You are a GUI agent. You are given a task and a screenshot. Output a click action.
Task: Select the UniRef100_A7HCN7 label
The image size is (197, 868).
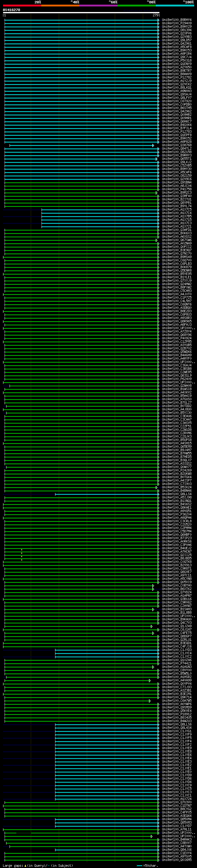click(177, 551)
